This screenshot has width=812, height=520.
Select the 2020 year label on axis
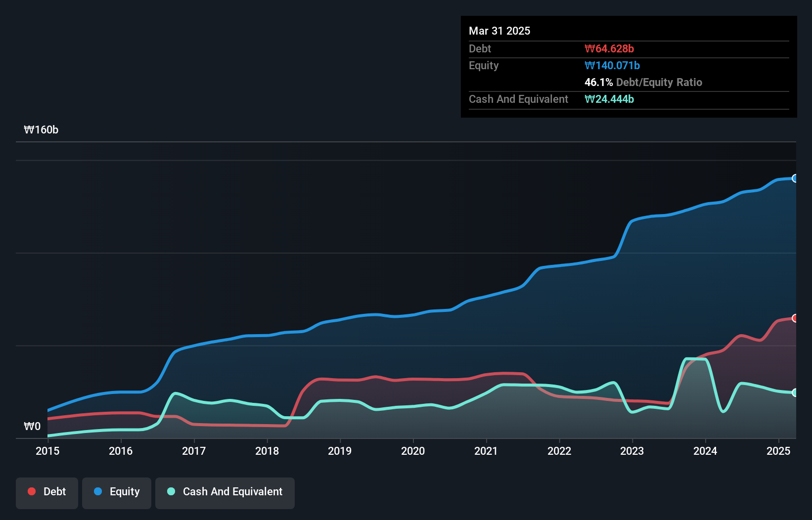coord(413,451)
